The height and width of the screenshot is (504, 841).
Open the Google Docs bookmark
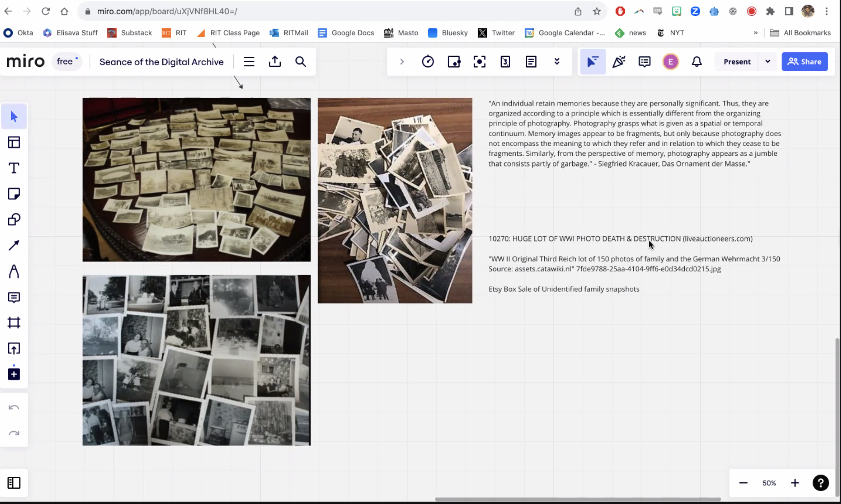(346, 33)
